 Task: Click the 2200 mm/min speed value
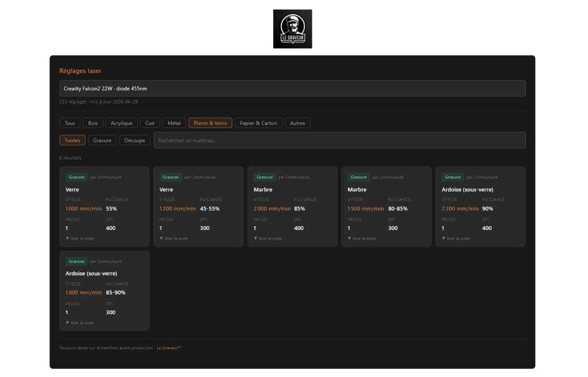click(460, 209)
